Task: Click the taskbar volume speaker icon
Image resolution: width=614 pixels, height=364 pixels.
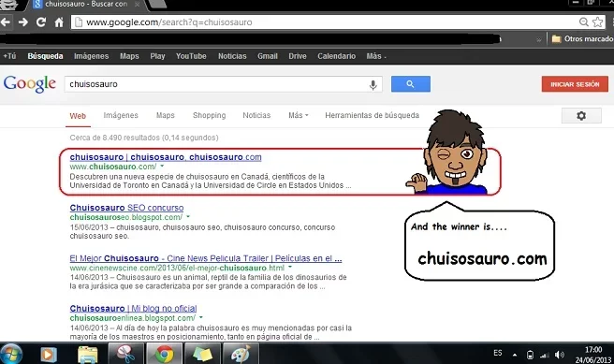Action: tap(559, 355)
